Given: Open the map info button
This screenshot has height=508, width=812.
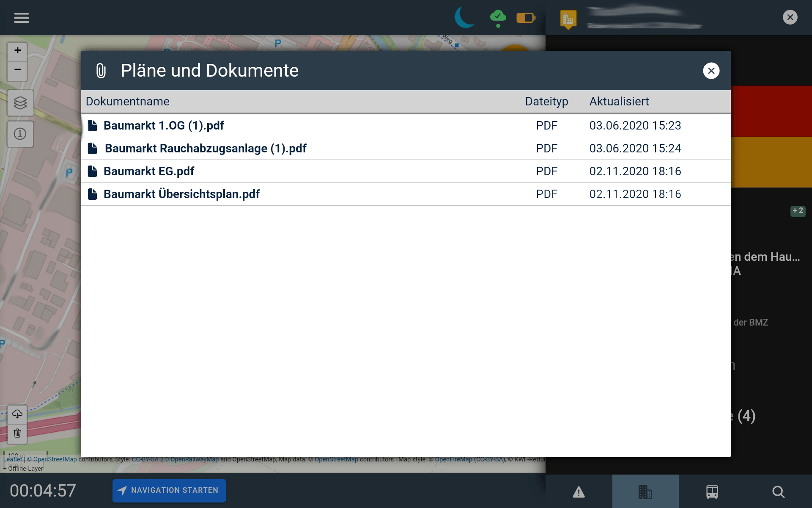Looking at the screenshot, I should point(20,134).
